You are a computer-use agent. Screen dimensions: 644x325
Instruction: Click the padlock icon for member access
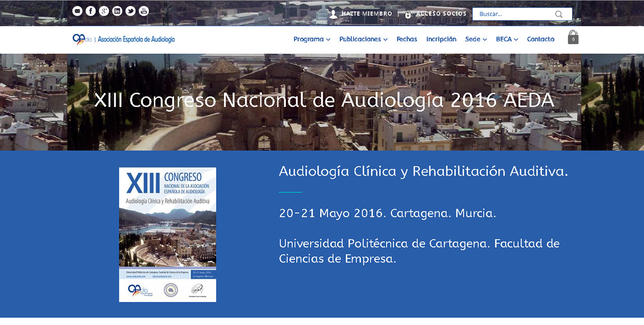408,14
